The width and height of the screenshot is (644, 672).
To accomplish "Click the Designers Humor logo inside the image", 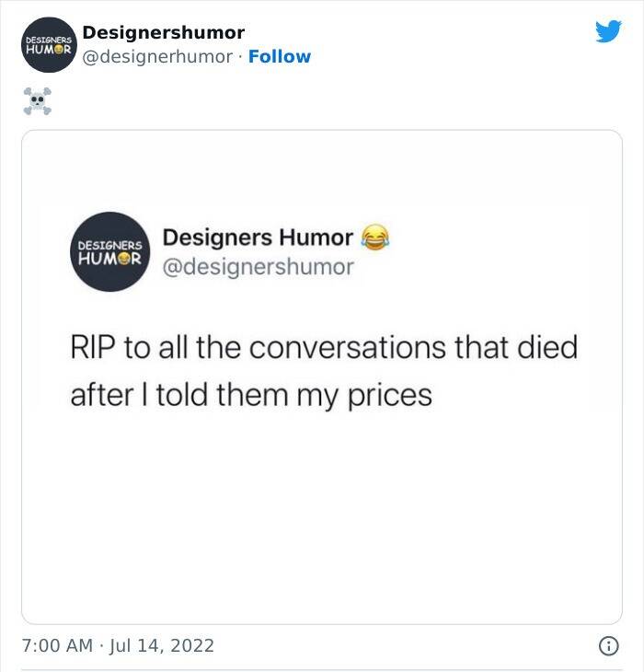I will pos(110,252).
